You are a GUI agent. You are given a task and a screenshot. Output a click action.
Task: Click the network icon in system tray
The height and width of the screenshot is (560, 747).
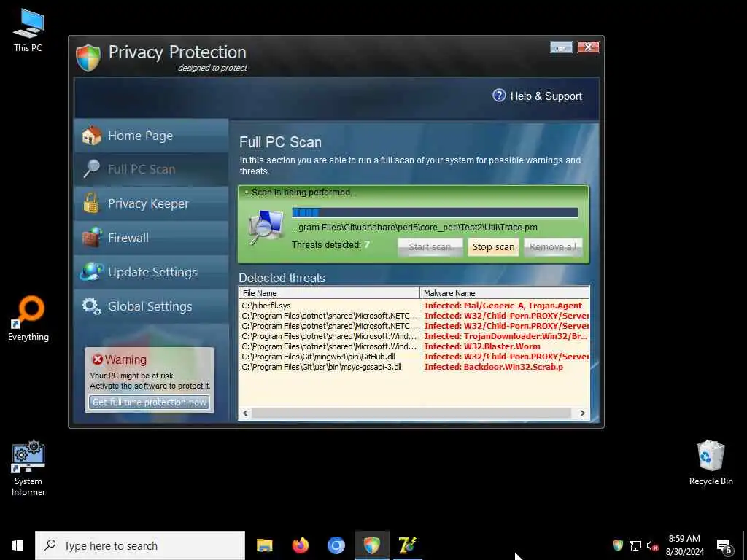click(635, 545)
